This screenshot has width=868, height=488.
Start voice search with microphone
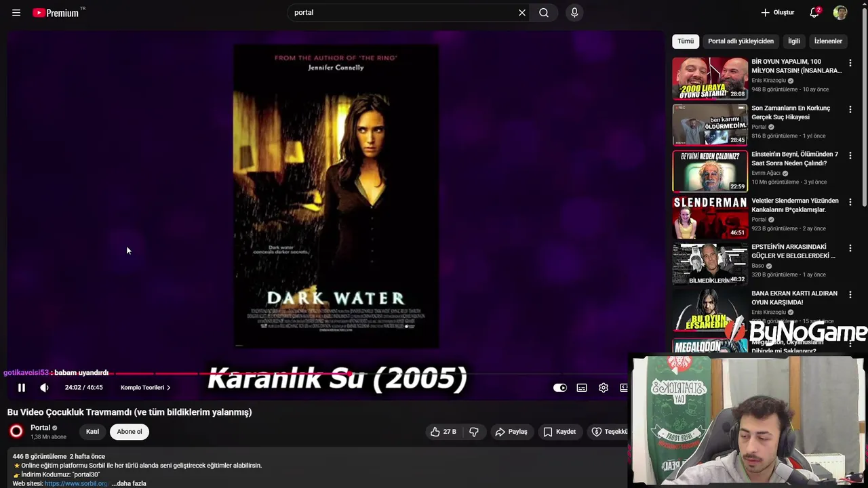pos(574,12)
